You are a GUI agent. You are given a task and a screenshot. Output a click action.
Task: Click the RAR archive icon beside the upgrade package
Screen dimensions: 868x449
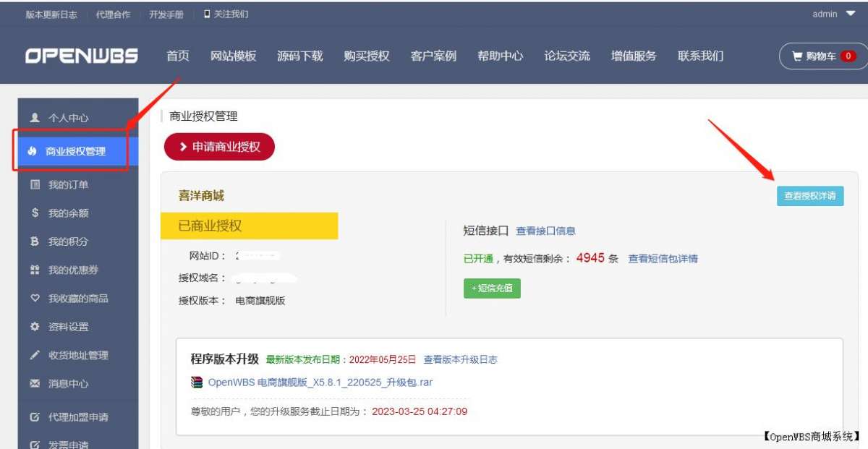coord(195,382)
